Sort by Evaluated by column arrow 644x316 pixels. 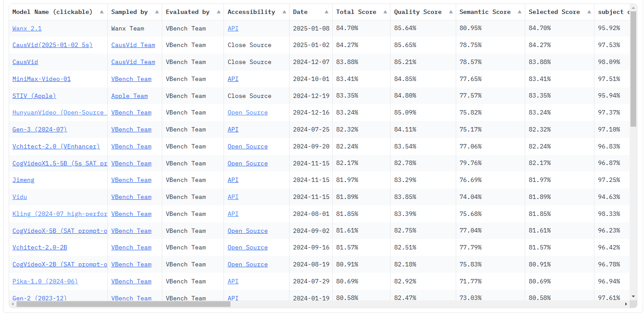click(218, 12)
